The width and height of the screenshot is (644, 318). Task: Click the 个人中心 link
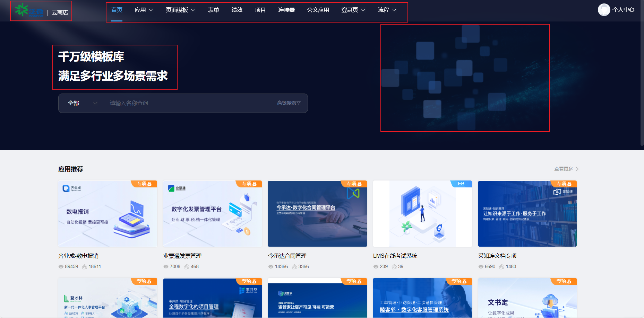[x=623, y=10]
